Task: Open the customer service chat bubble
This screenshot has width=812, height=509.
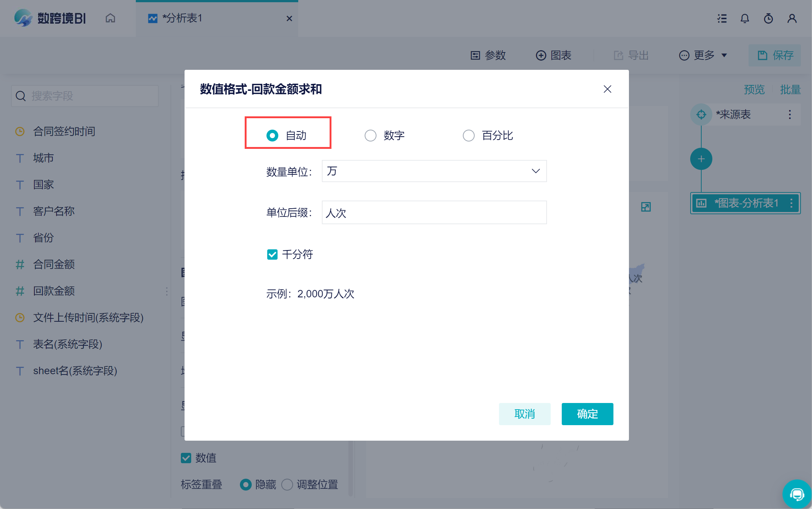Action: pyautogui.click(x=797, y=494)
